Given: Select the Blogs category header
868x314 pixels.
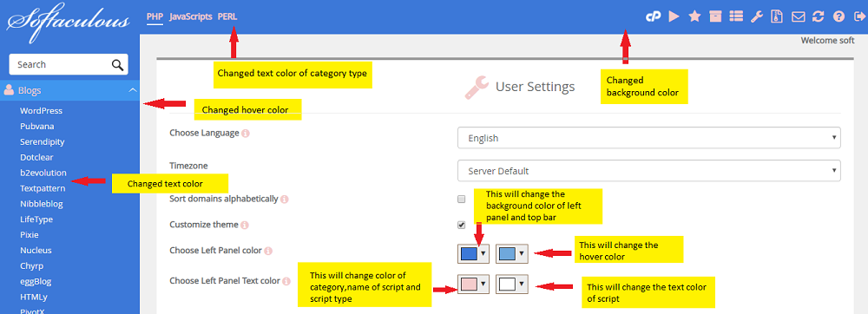Looking at the screenshot, I should coord(69,90).
